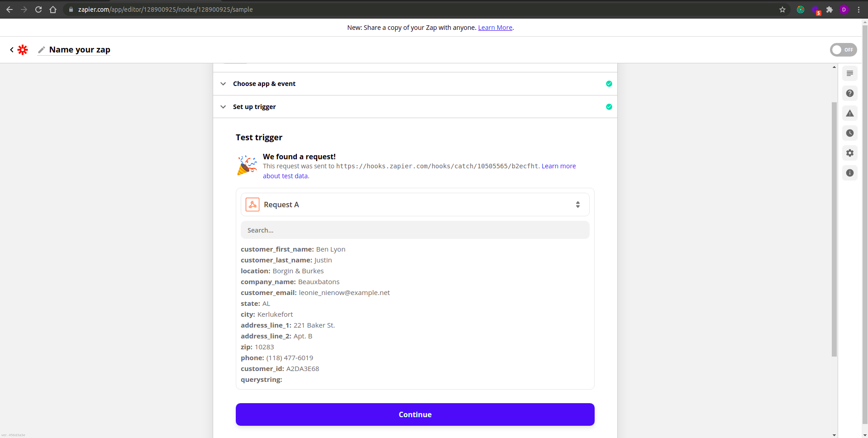Click the green check on Set up trigger
The image size is (868, 438).
(x=609, y=107)
